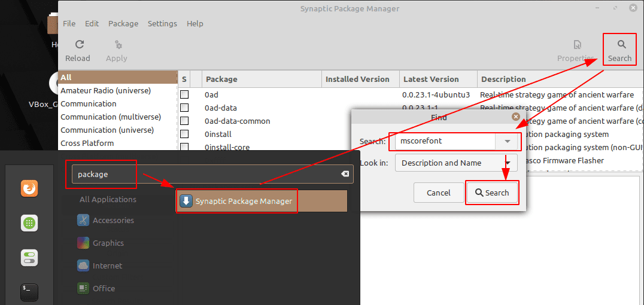644x305 pixels.
Task: Mark the 0ad-data-common package checkbox
Action: click(x=184, y=121)
